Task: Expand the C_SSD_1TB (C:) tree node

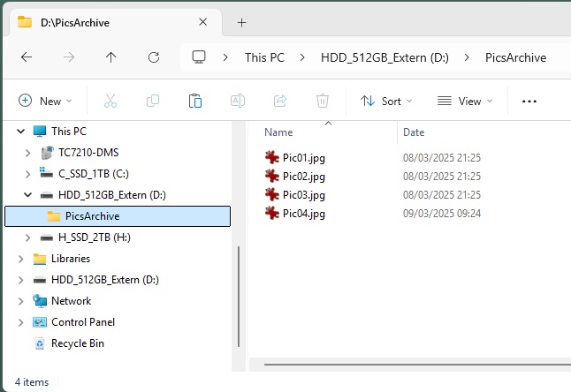Action: (x=28, y=174)
